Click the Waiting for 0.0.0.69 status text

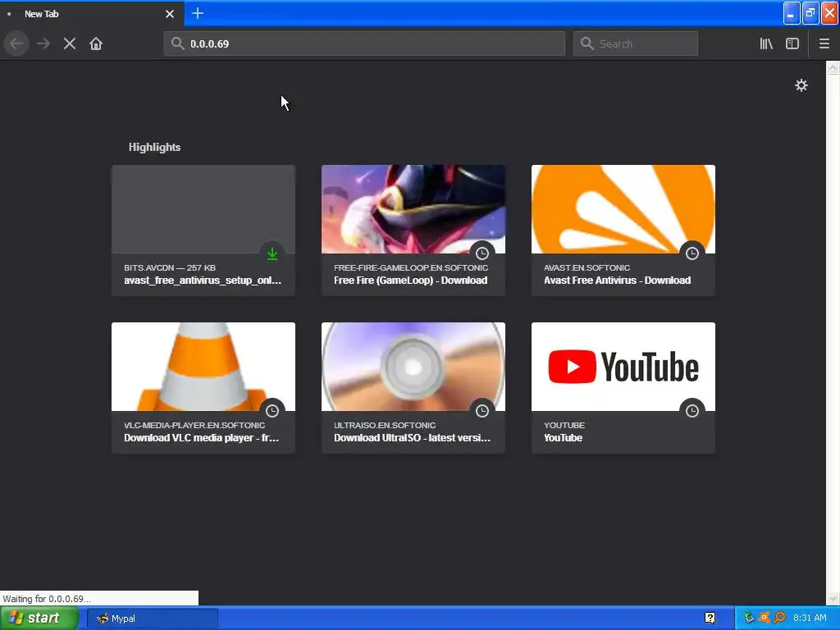pos(47,598)
